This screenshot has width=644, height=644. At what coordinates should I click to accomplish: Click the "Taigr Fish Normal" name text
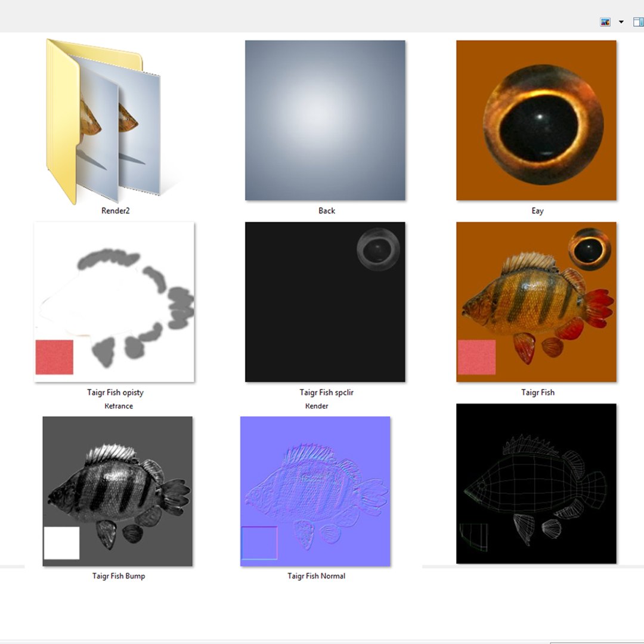(316, 576)
